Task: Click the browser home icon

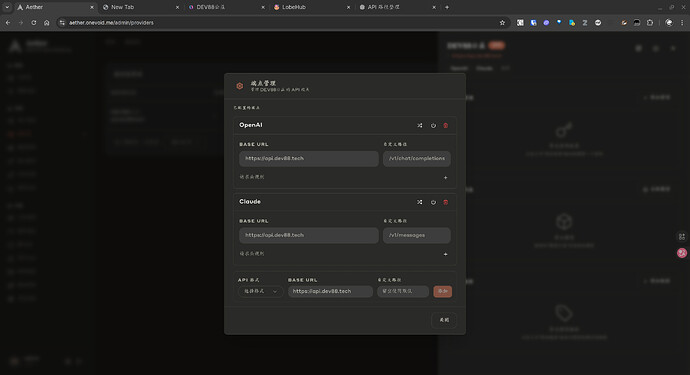Action: pos(47,22)
